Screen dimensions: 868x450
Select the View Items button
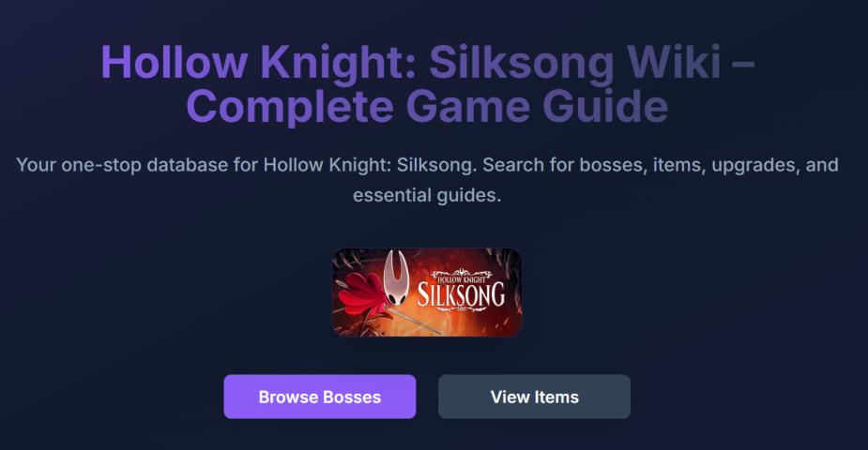tap(534, 397)
